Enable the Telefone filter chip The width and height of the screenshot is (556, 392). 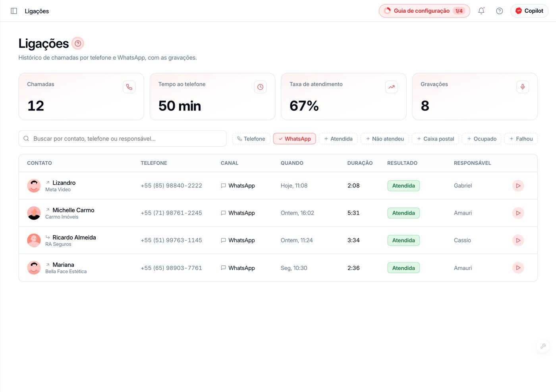(251, 139)
